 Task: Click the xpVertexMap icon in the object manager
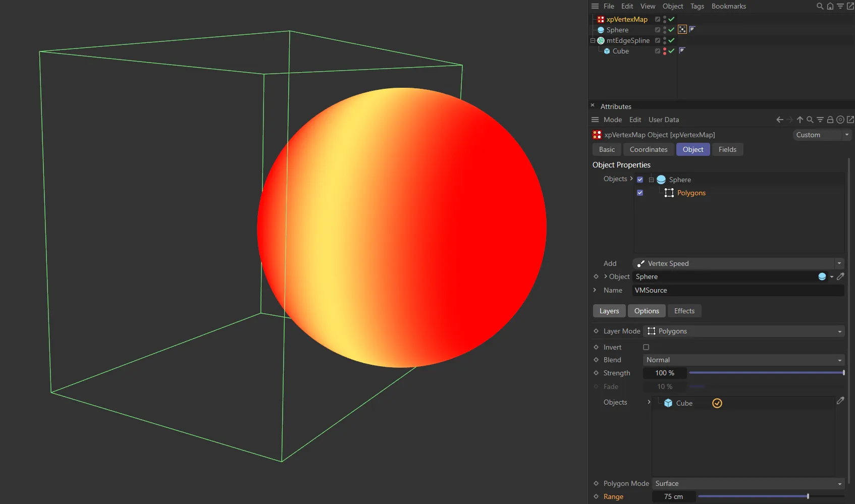(x=600, y=19)
